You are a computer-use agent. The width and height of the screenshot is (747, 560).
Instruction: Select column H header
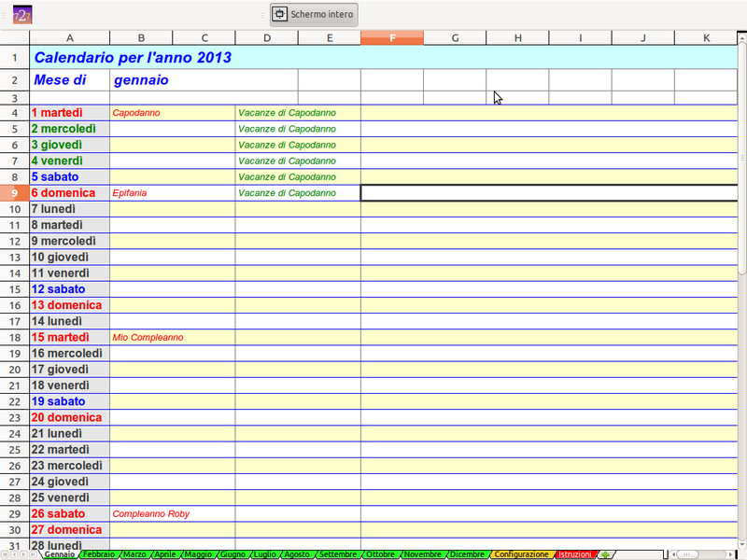[x=517, y=38]
